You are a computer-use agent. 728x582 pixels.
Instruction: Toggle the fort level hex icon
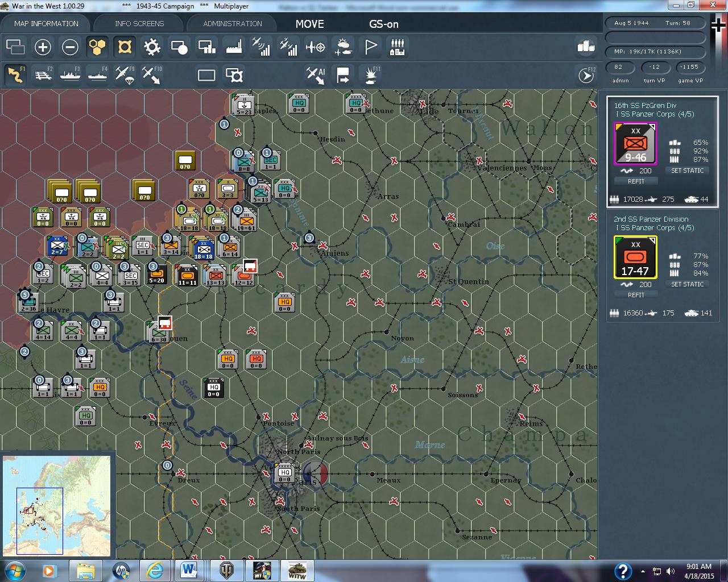tap(125, 47)
